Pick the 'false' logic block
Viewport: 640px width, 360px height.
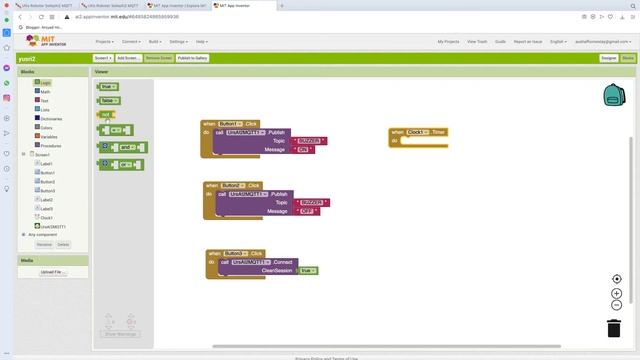(109, 100)
